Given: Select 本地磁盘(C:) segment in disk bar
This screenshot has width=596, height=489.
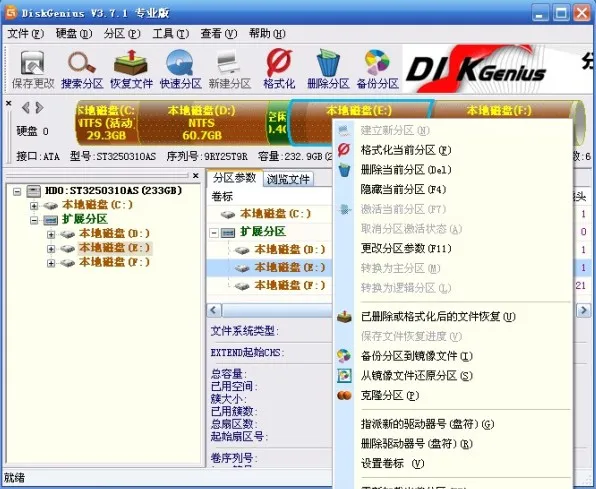Looking at the screenshot, I should click(106, 122).
